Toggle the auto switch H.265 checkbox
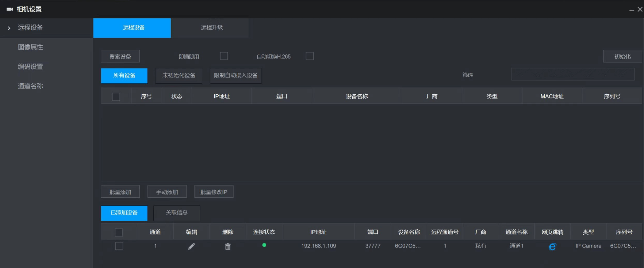Viewport: 644px width, 268px height. (310, 56)
